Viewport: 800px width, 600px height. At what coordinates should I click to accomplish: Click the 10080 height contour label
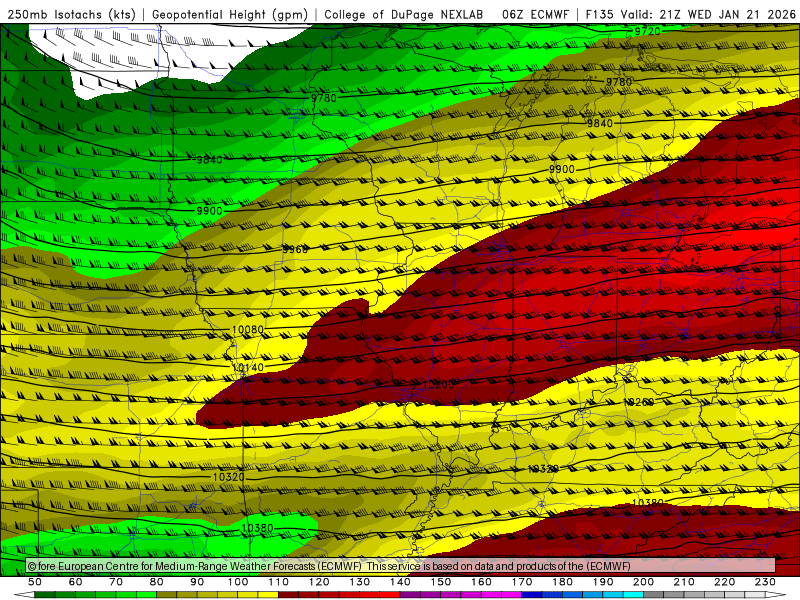pyautogui.click(x=247, y=330)
